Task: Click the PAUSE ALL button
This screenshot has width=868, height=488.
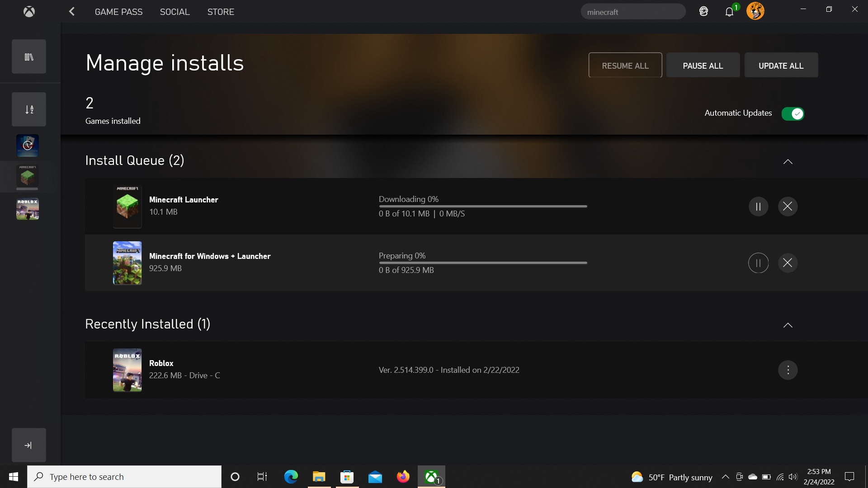Action: point(703,66)
